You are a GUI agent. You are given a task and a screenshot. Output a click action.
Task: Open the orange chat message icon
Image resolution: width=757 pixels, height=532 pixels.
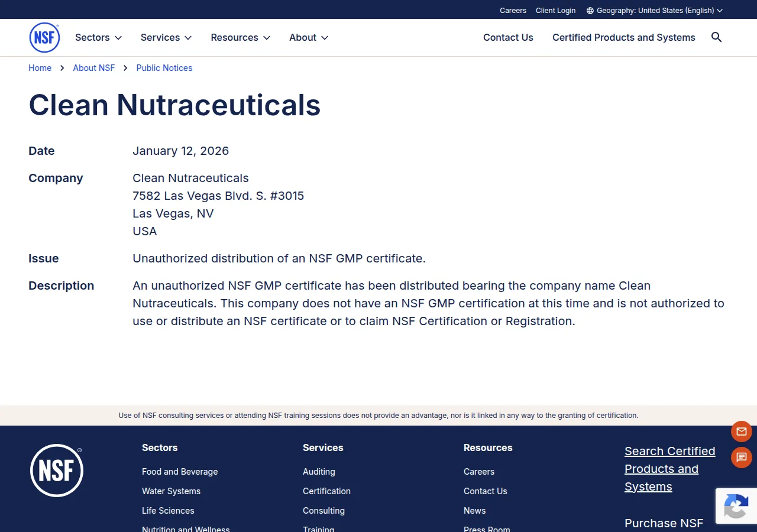742,458
